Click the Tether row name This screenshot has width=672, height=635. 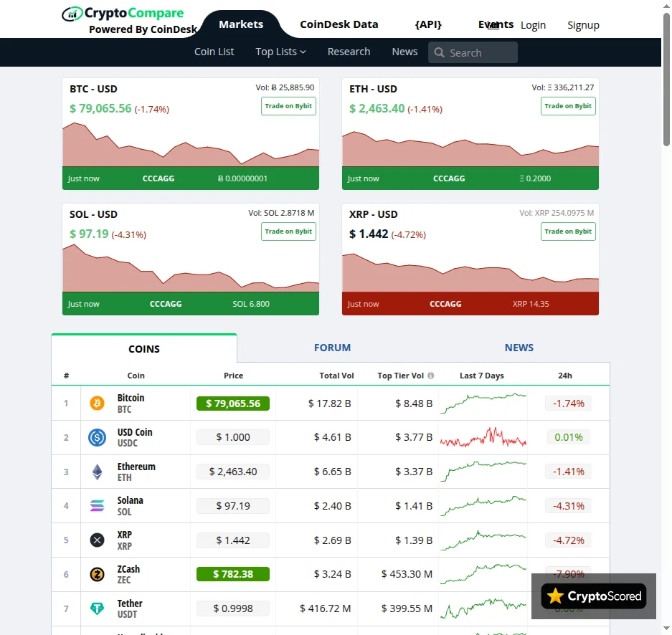click(x=130, y=603)
